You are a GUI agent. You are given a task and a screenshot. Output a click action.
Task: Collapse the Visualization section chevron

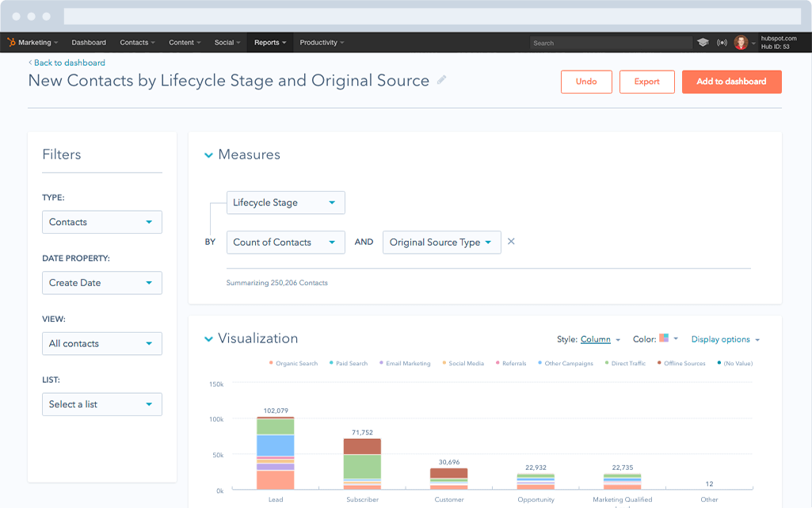(208, 339)
